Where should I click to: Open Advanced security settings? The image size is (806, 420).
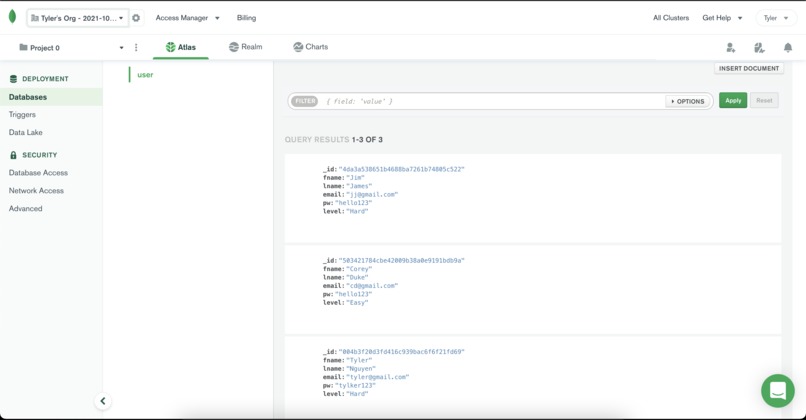[25, 209]
